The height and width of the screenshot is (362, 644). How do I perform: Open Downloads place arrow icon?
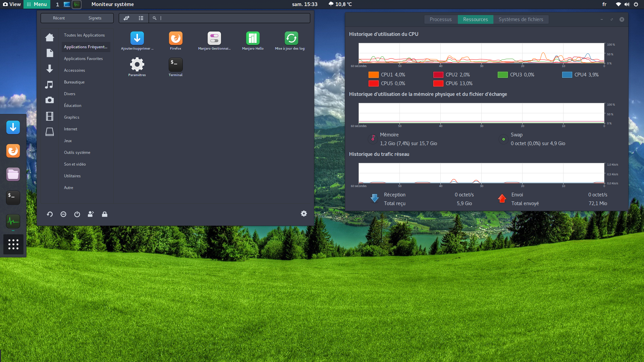coord(50,69)
